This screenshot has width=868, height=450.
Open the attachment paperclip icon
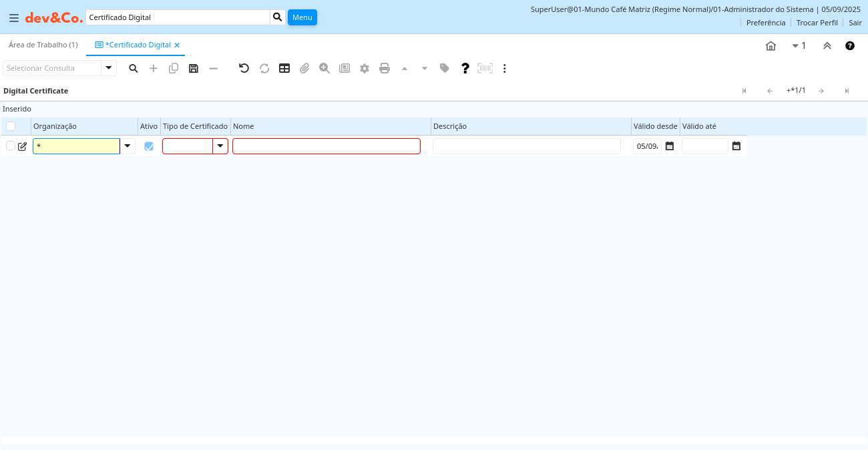(304, 68)
